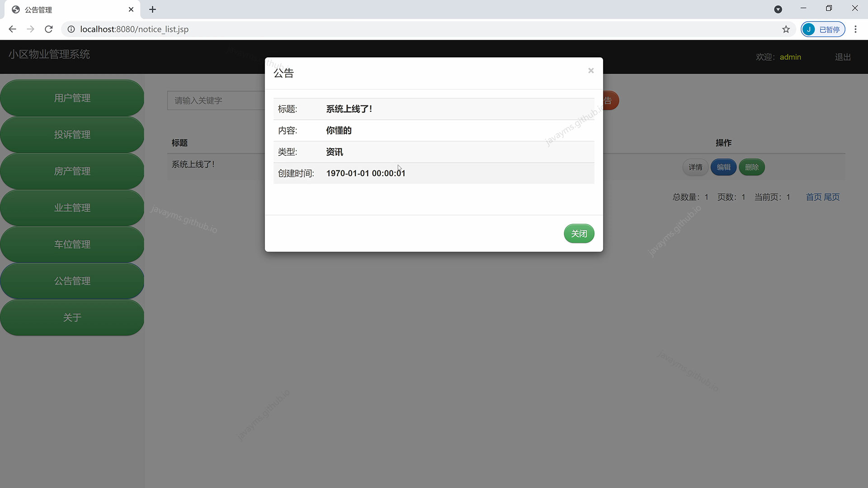The image size is (868, 488).
Task: Open 车位管理 management page
Action: [72, 244]
